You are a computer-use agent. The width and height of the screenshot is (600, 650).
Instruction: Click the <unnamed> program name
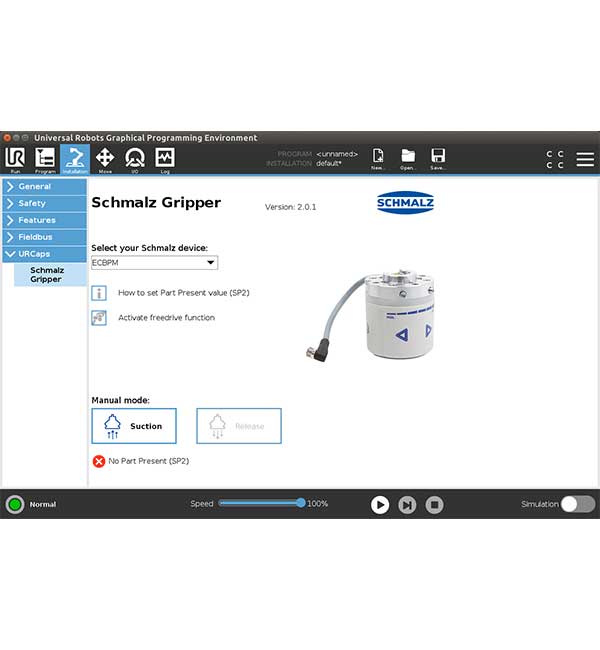pos(337,154)
